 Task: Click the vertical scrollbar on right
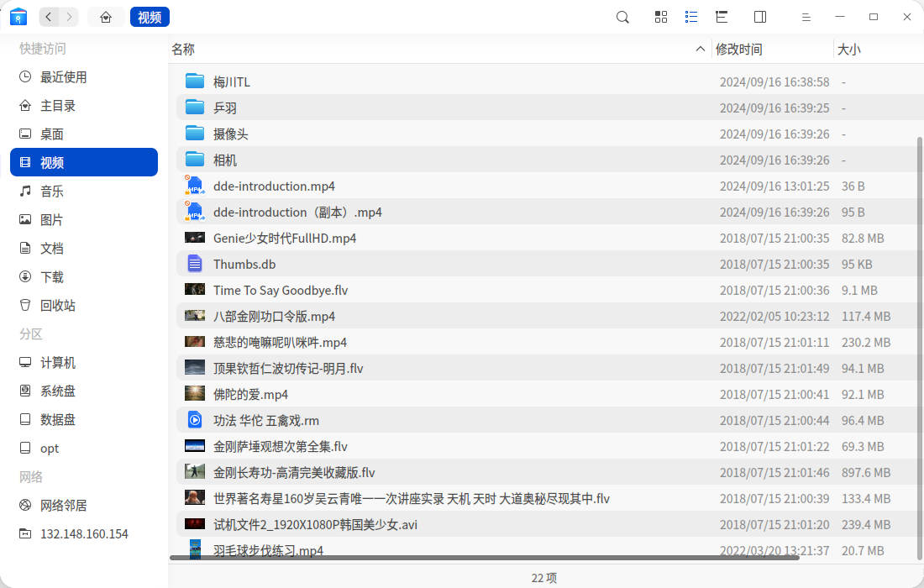pyautogui.click(x=919, y=348)
